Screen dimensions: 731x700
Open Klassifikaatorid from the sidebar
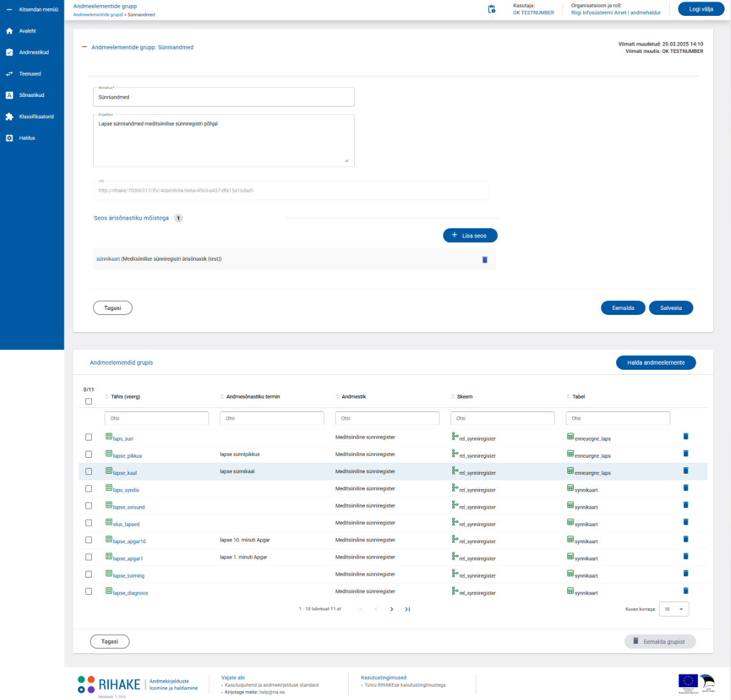click(x=36, y=117)
